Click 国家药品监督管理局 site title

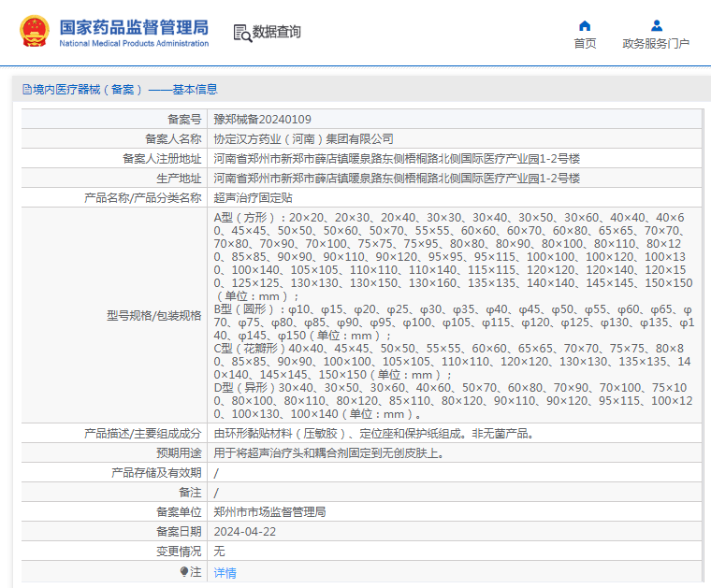[x=134, y=27]
